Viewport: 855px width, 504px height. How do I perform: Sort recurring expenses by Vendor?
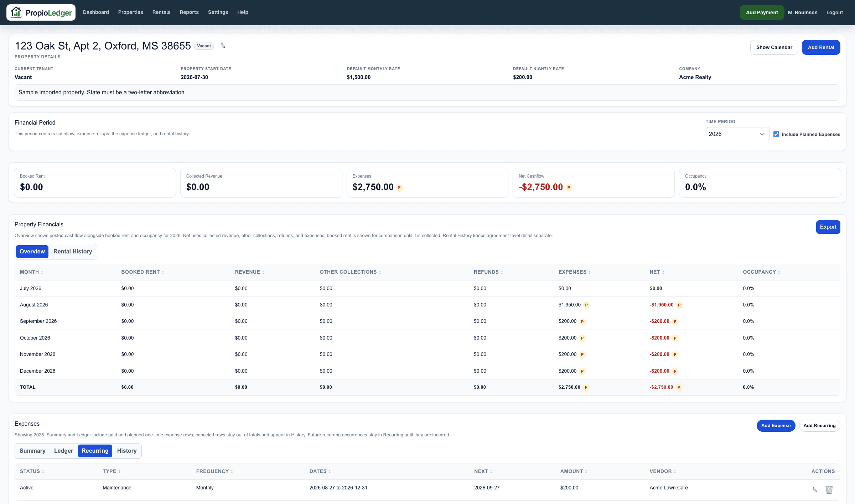663,471
